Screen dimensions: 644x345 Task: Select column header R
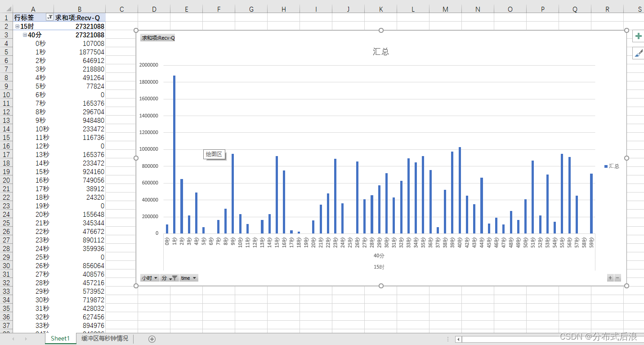607,9
